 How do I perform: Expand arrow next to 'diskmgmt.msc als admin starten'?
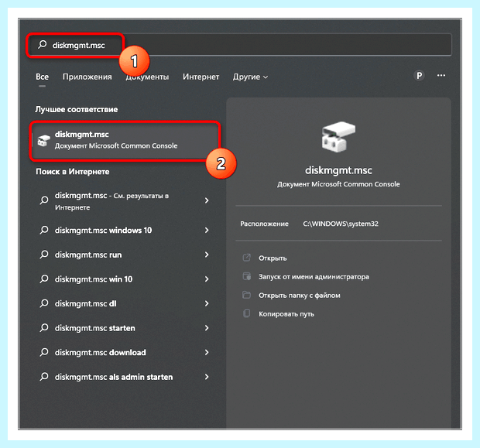(x=207, y=377)
